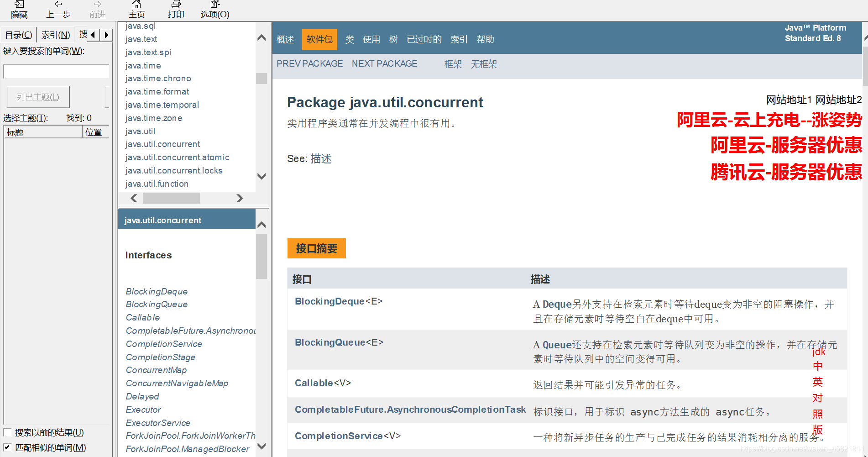The height and width of the screenshot is (457, 868).
Task: Go to PREV PACKAGE
Action: 310,64
